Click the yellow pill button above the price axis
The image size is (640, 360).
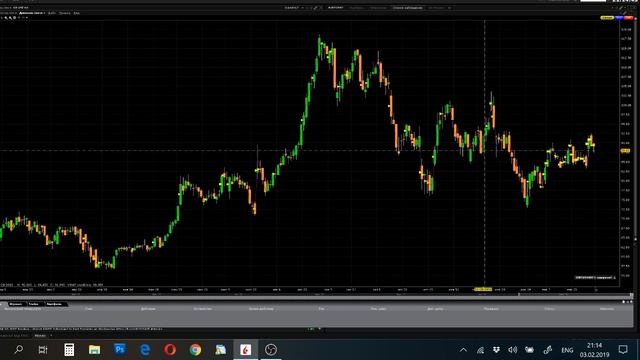click(x=607, y=18)
